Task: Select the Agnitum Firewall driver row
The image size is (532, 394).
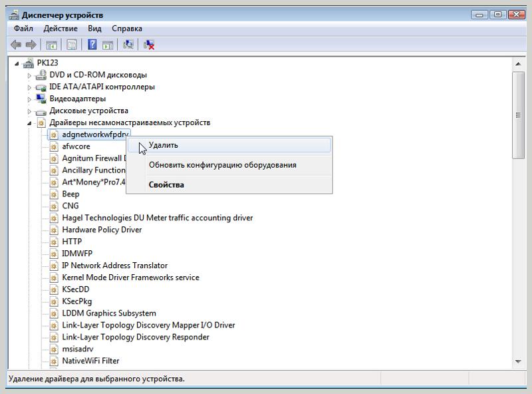Action: click(94, 158)
